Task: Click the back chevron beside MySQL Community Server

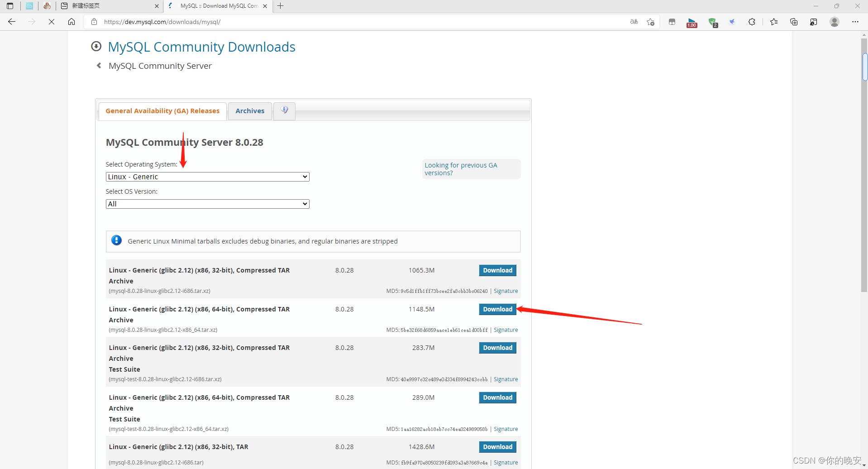Action: click(99, 66)
